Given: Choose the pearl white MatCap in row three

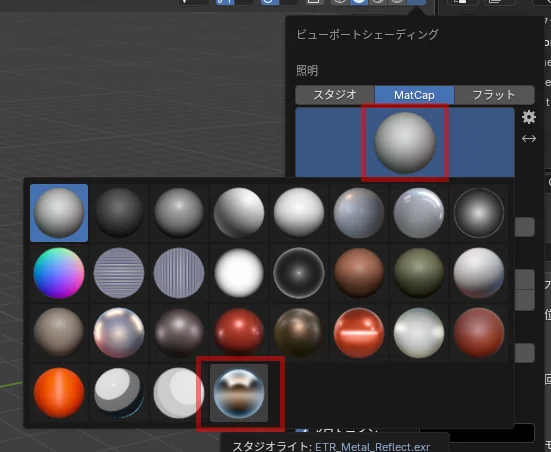Looking at the screenshot, I should pyautogui.click(x=419, y=333).
